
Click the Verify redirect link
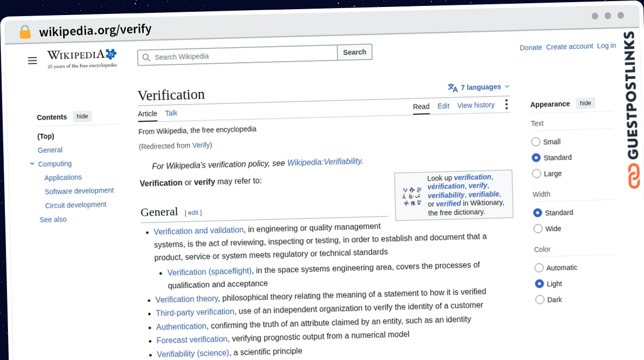[201, 145]
